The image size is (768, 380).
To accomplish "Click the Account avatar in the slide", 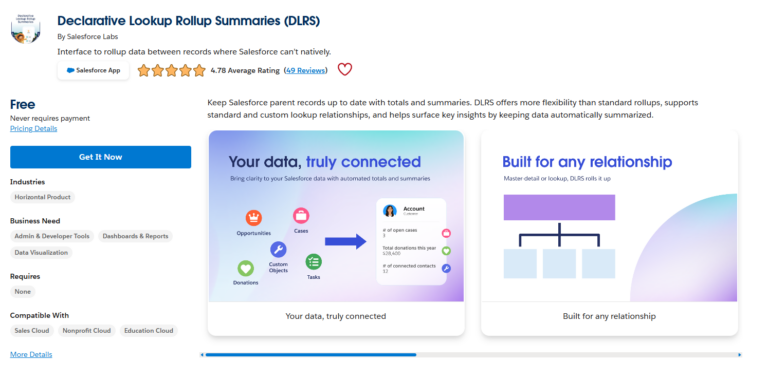I will pos(390,211).
